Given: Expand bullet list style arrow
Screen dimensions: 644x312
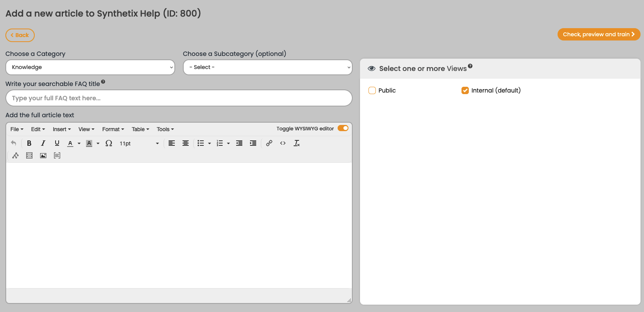Looking at the screenshot, I should tap(210, 143).
